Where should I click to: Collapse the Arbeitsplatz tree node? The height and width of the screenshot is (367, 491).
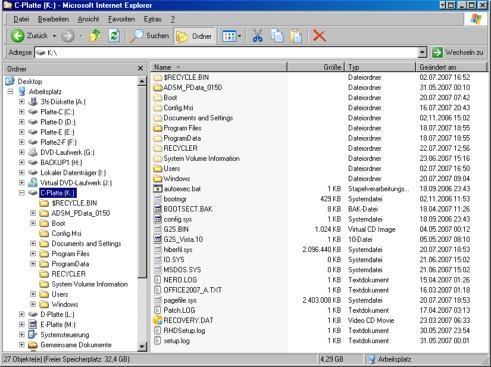(10, 91)
